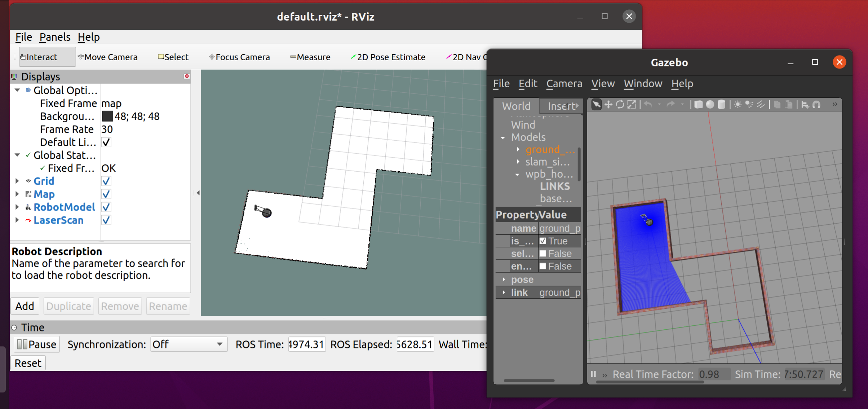
Task: Select the Gazebo scale mode tool
Action: (632, 105)
